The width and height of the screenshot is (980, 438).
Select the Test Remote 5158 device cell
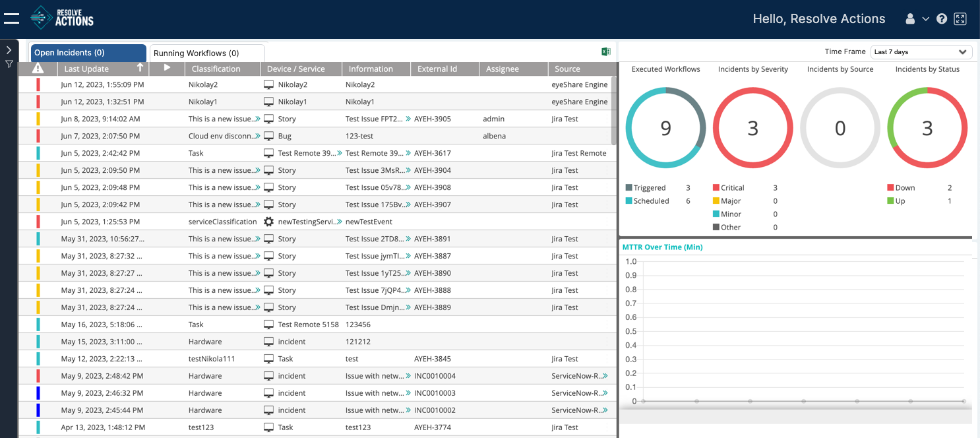[309, 325]
